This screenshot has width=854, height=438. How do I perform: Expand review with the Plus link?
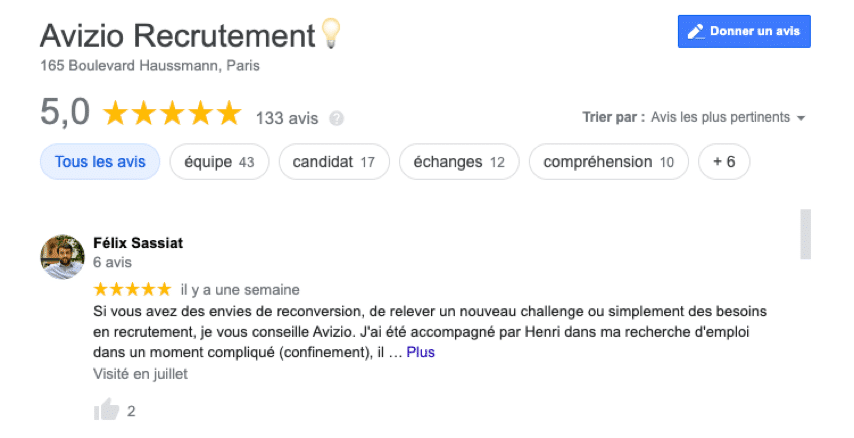(x=420, y=352)
